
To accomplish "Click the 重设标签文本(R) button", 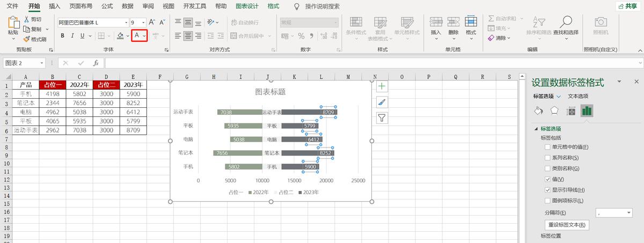I will pos(567,225).
